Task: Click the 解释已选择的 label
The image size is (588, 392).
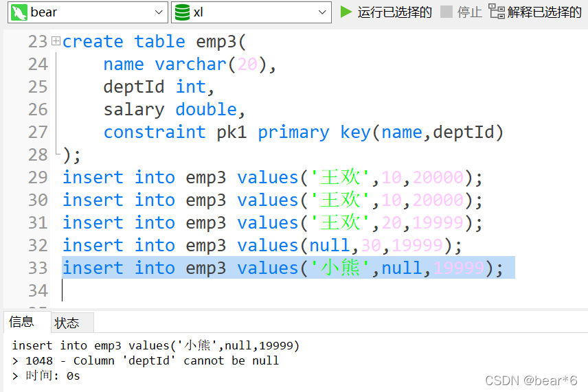Action: point(545,12)
